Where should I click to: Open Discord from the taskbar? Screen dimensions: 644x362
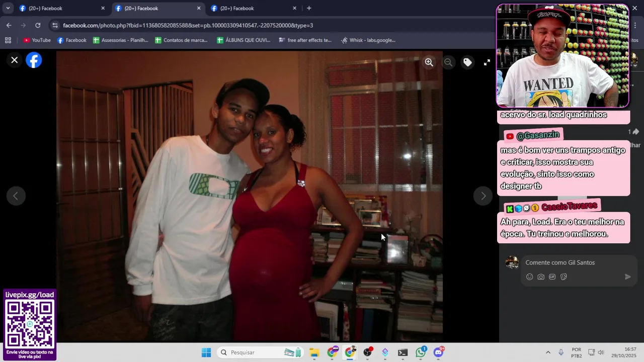click(439, 352)
